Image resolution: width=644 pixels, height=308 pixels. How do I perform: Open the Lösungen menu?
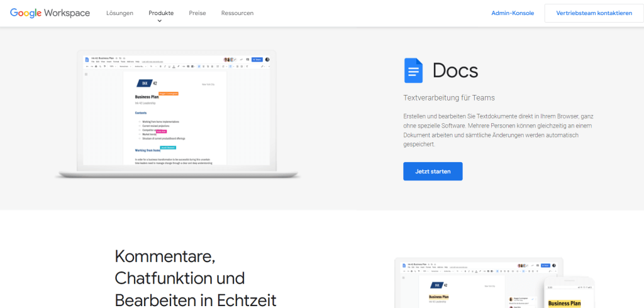pyautogui.click(x=119, y=13)
